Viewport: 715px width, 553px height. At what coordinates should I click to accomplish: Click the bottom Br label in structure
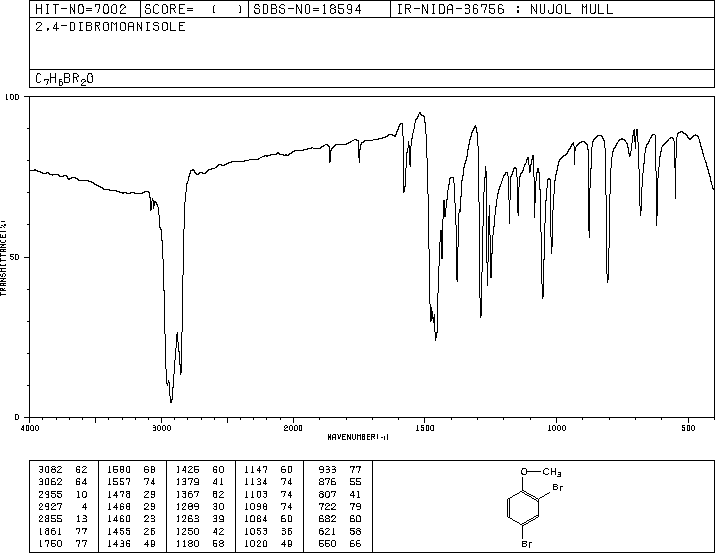[527, 544]
